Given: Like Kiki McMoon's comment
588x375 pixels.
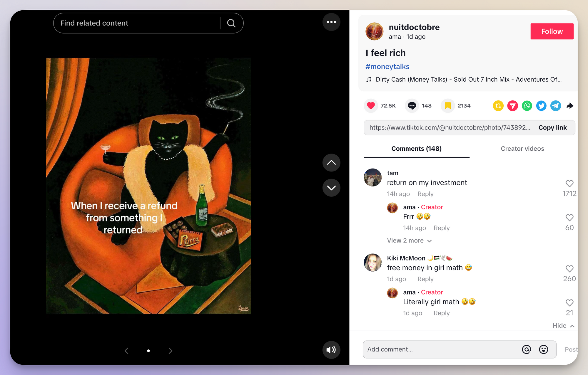Looking at the screenshot, I should coord(569,269).
